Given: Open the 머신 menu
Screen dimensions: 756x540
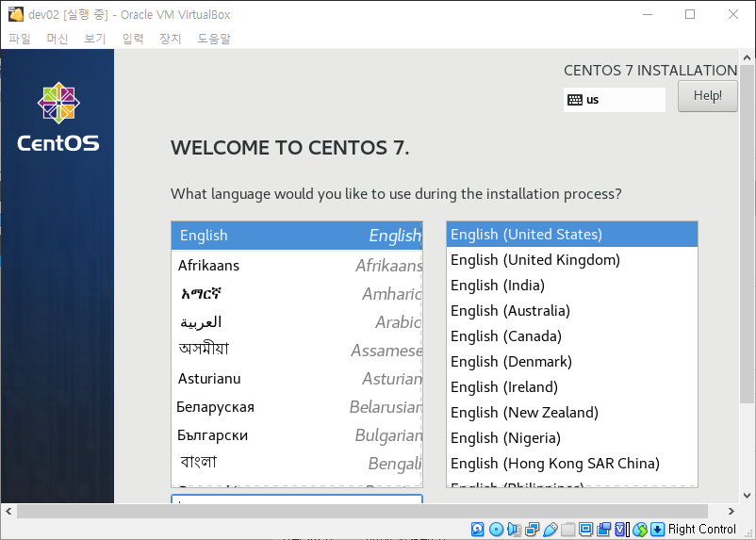Looking at the screenshot, I should [x=58, y=39].
